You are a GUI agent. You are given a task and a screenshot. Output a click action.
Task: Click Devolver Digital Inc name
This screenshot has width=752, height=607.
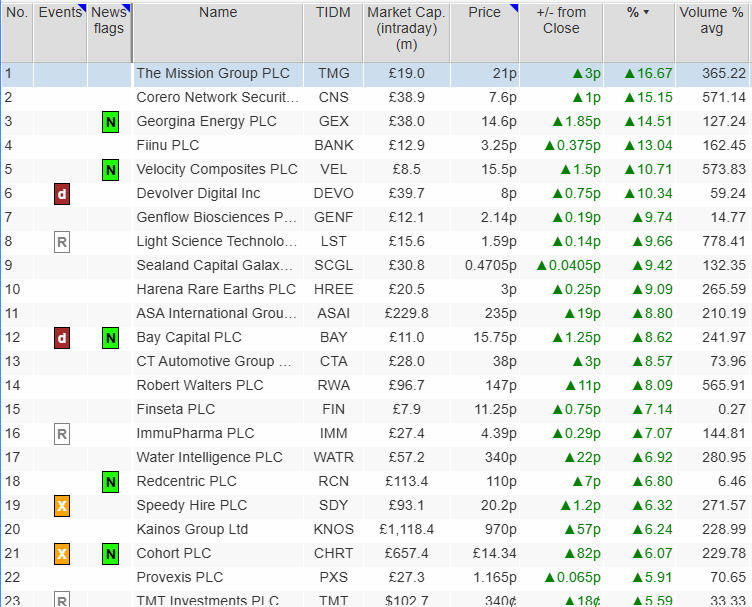point(198,193)
